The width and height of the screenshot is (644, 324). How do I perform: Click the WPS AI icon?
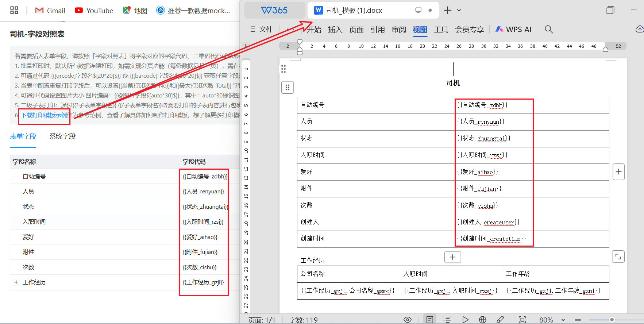coord(500,29)
